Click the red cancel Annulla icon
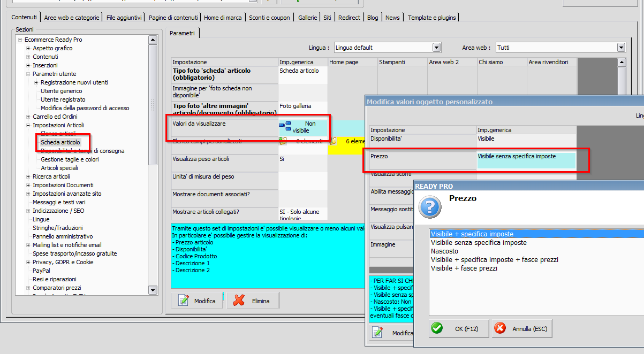 coord(499,328)
